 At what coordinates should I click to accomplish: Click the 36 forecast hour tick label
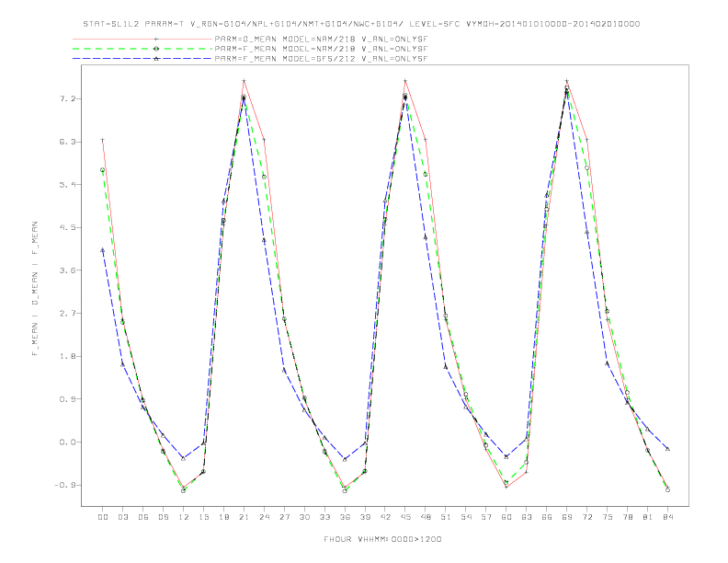point(345,517)
